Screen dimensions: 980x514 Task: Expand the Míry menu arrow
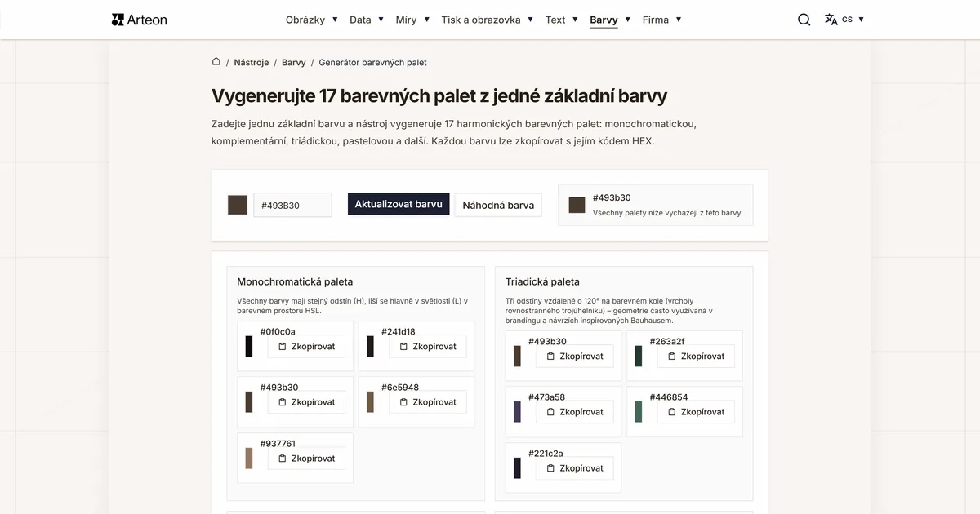[x=426, y=20]
